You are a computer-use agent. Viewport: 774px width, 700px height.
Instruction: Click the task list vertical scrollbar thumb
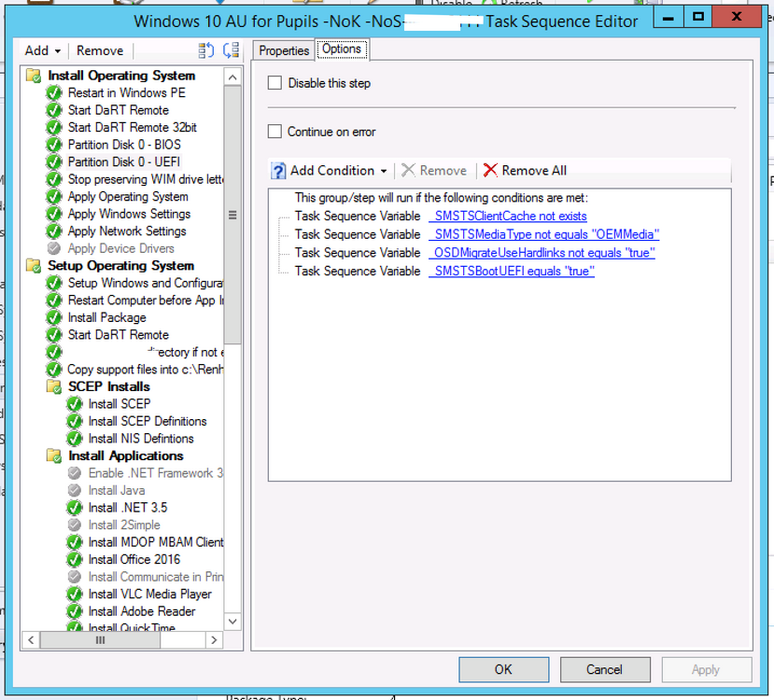[232, 215]
